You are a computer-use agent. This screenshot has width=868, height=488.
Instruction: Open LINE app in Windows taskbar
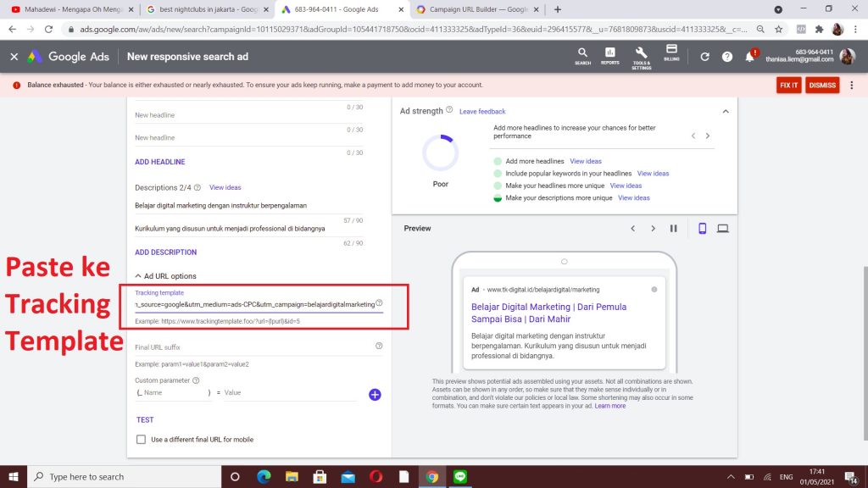coord(462,476)
